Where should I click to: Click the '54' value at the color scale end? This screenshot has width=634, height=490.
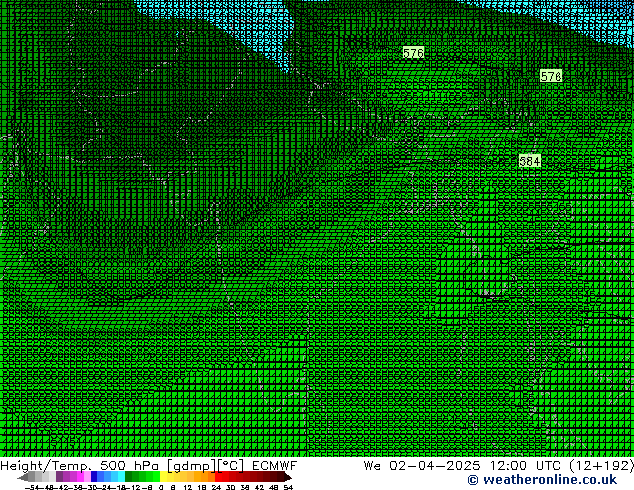tap(288, 488)
